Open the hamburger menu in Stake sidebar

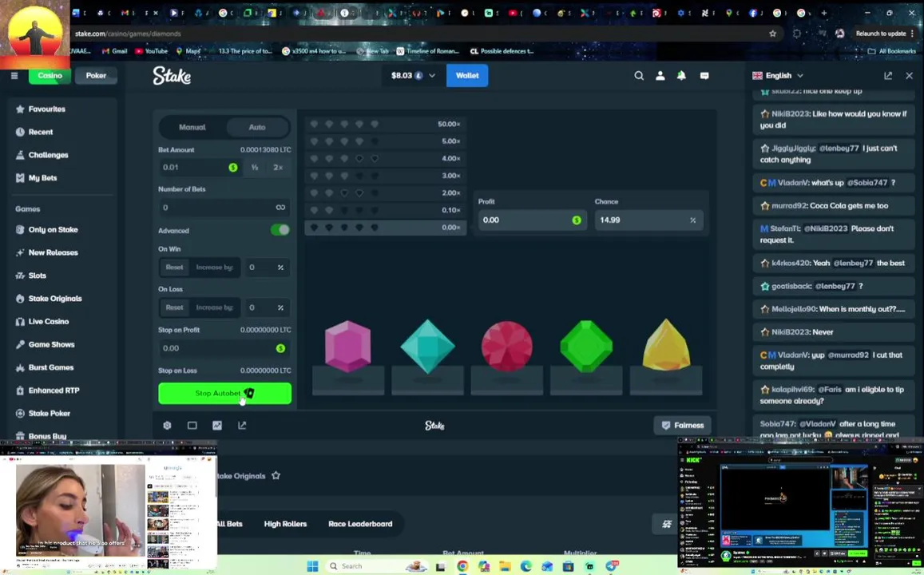pyautogui.click(x=14, y=75)
